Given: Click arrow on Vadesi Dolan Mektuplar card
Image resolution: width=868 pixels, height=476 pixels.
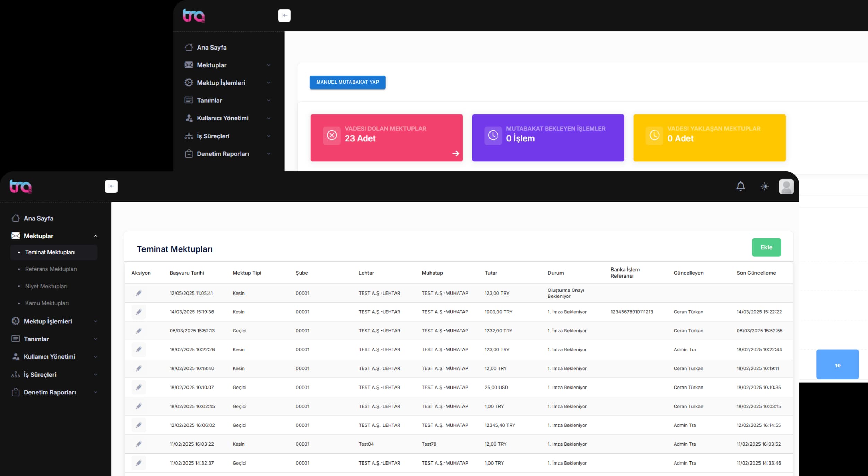Looking at the screenshot, I should tap(455, 153).
